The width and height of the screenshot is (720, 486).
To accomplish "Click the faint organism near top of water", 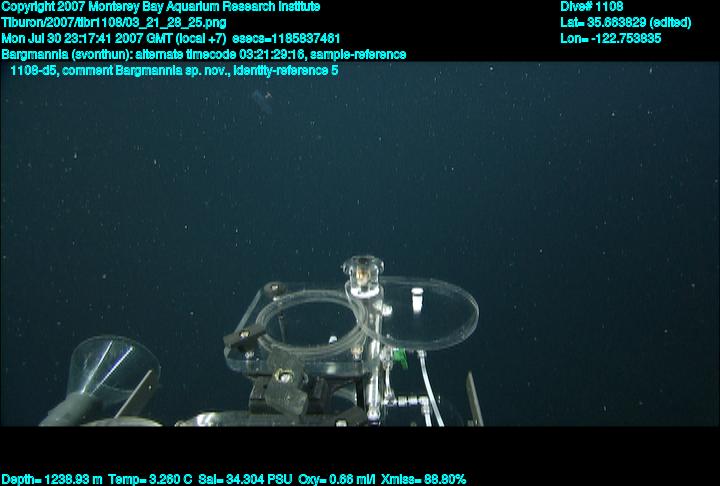I will click(x=263, y=102).
